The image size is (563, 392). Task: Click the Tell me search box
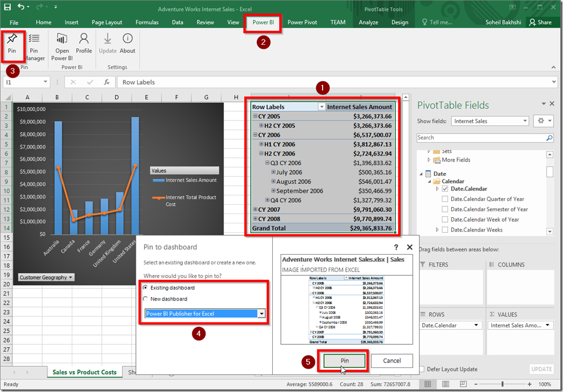[x=438, y=22]
